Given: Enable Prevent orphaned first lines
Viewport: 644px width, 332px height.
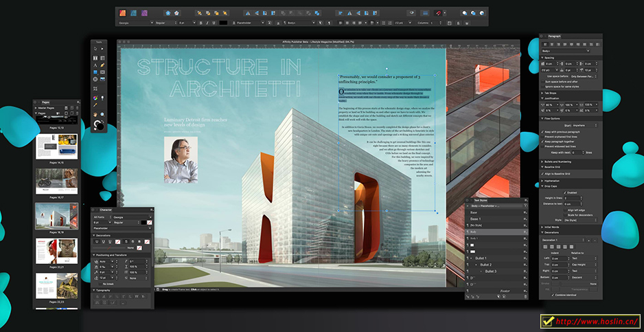Looking at the screenshot, I should click(x=542, y=136).
